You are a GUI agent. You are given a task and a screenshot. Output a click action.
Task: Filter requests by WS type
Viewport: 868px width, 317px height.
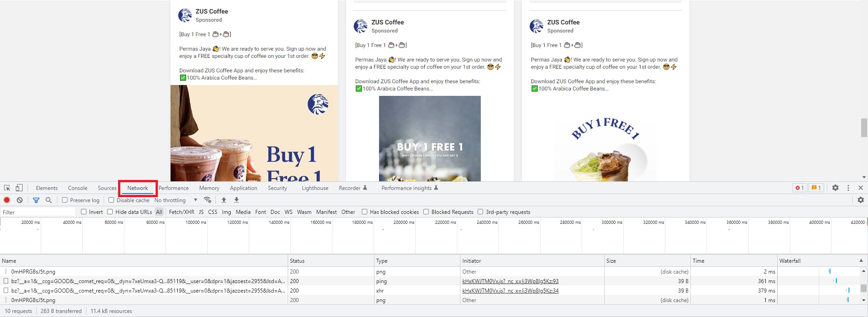(x=289, y=212)
